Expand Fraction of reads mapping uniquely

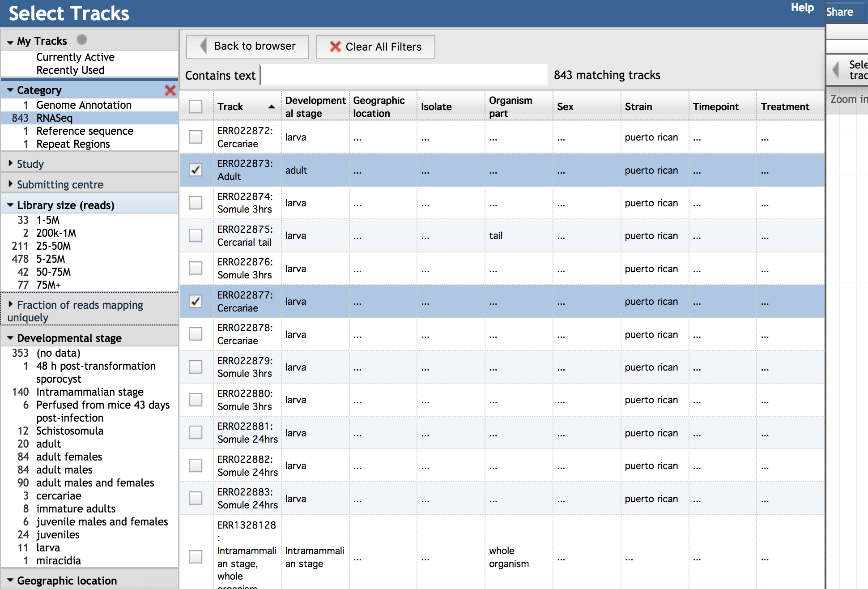click(x=80, y=305)
